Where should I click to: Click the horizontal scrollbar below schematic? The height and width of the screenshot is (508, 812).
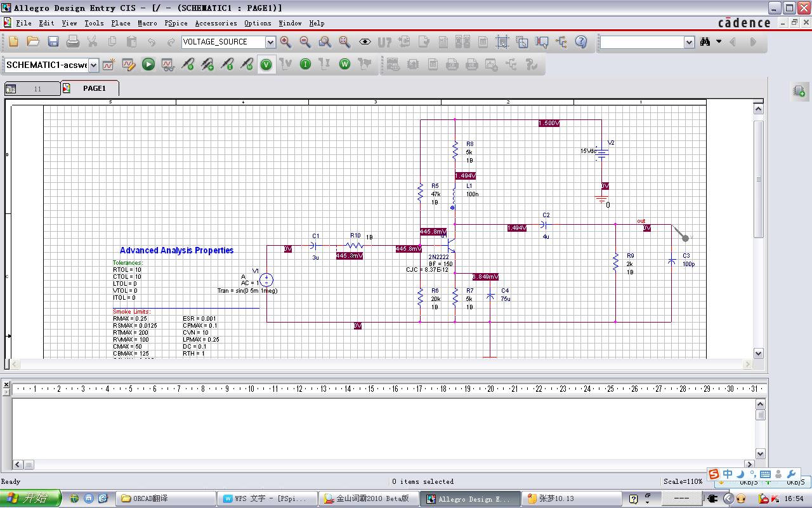(381, 364)
